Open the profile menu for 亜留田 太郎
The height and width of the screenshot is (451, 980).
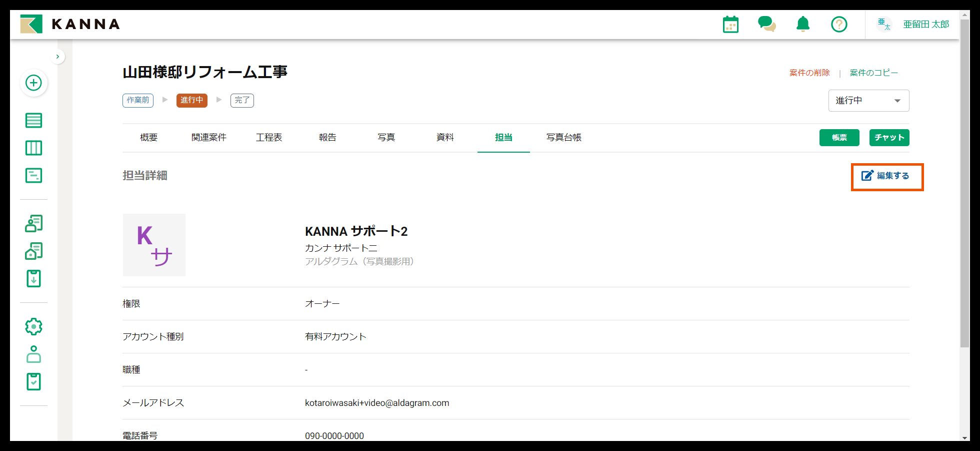(x=925, y=24)
